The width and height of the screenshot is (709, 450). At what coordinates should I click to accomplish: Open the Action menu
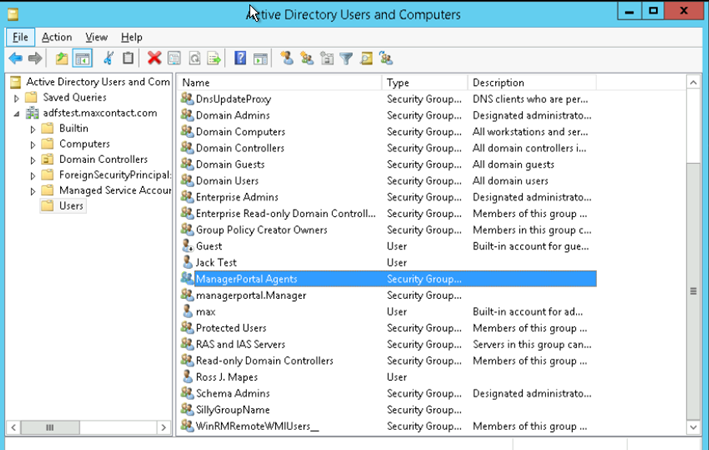coord(57,37)
